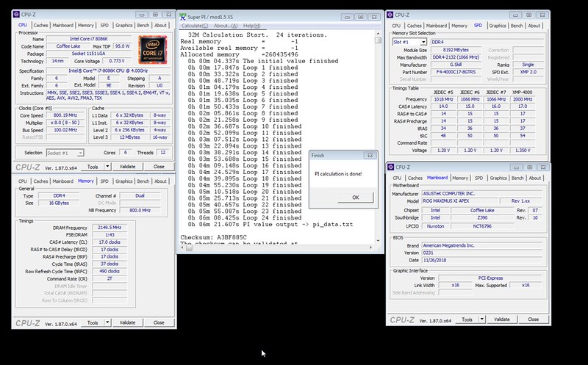588x365 pixels.
Task: Open the Help menu in Super PI
Action: point(251,26)
